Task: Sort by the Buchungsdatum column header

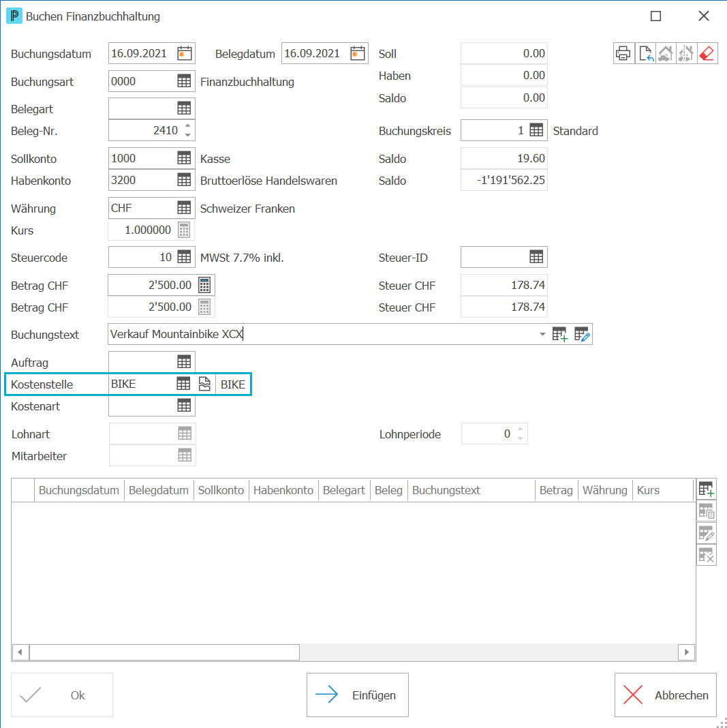Action: pyautogui.click(x=79, y=490)
